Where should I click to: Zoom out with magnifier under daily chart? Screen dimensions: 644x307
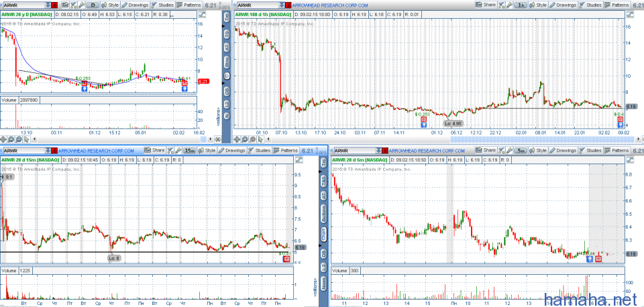pyautogui.click(x=17, y=139)
